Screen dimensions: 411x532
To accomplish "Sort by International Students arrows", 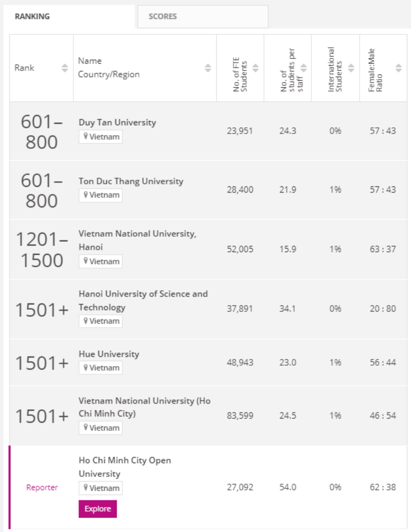I will [x=351, y=68].
